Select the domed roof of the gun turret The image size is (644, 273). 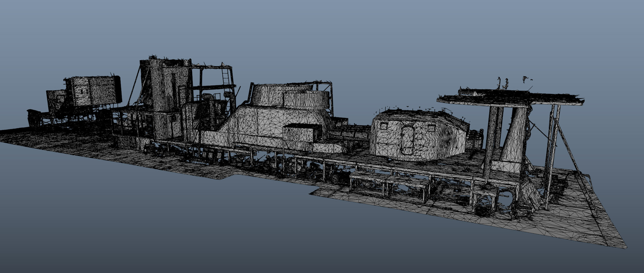419,115
